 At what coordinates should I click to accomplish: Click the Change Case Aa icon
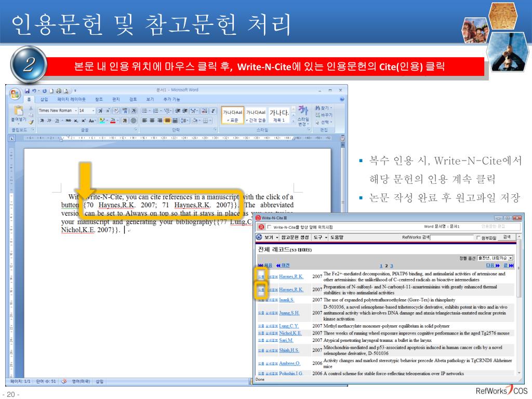point(91,121)
